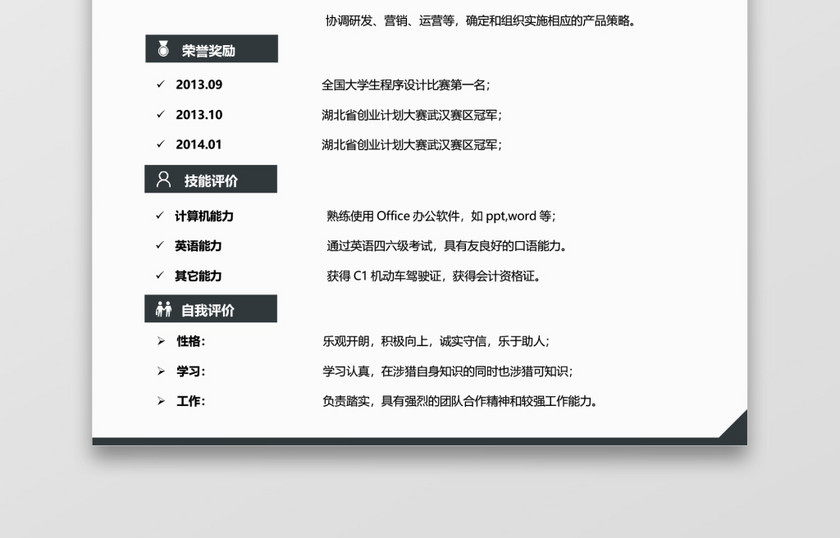Viewport: 840px width, 538px height.
Task: Select the 荣誉奖励 section header text
Action: click(x=208, y=50)
